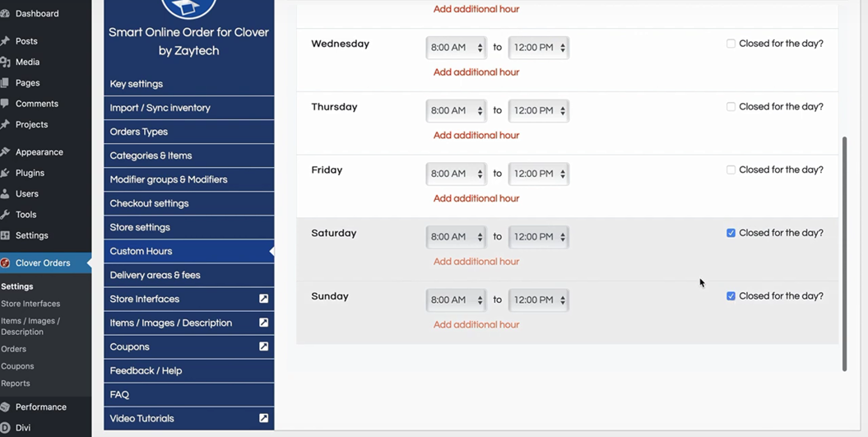The width and height of the screenshot is (868, 437).
Task: Open Thursday's 8:00 AM start time dropdown
Action: 456,111
